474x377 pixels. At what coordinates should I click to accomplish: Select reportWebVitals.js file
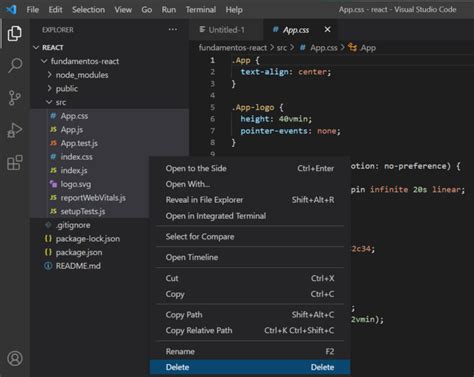coord(93,198)
